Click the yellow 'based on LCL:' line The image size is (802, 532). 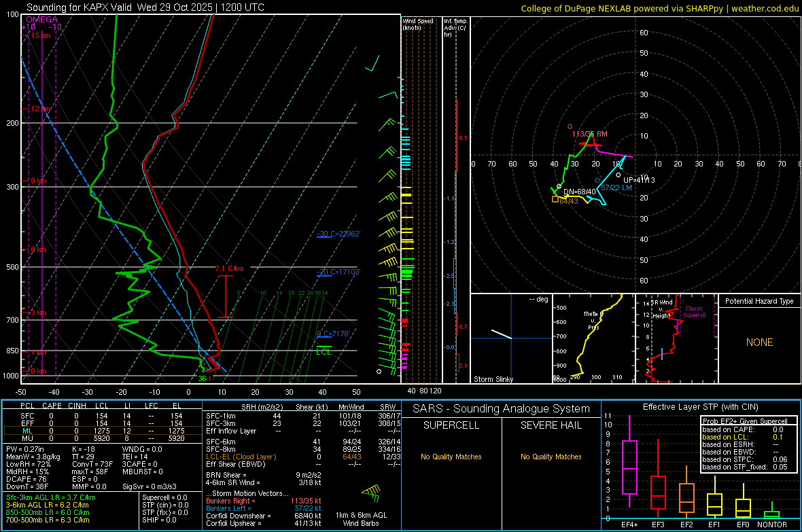743,437
